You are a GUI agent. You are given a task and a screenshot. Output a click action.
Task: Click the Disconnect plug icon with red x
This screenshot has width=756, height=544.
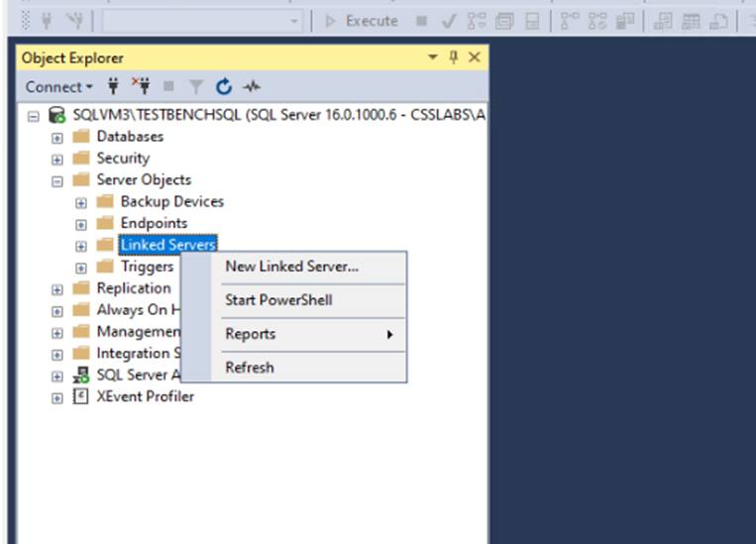click(x=142, y=86)
